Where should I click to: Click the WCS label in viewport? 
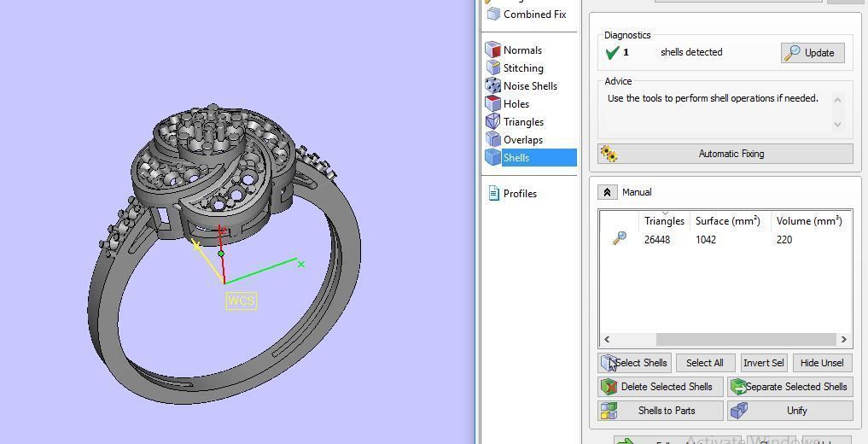242,301
